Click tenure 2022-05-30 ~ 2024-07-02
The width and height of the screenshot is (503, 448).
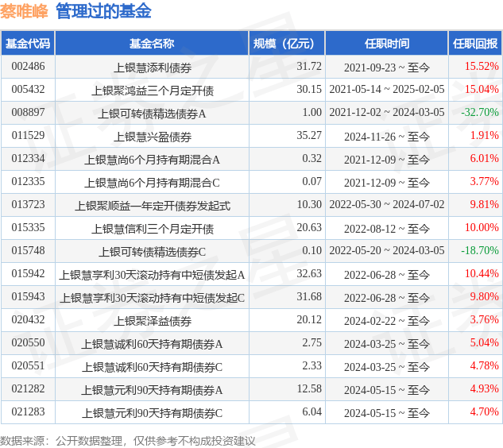[387, 205]
